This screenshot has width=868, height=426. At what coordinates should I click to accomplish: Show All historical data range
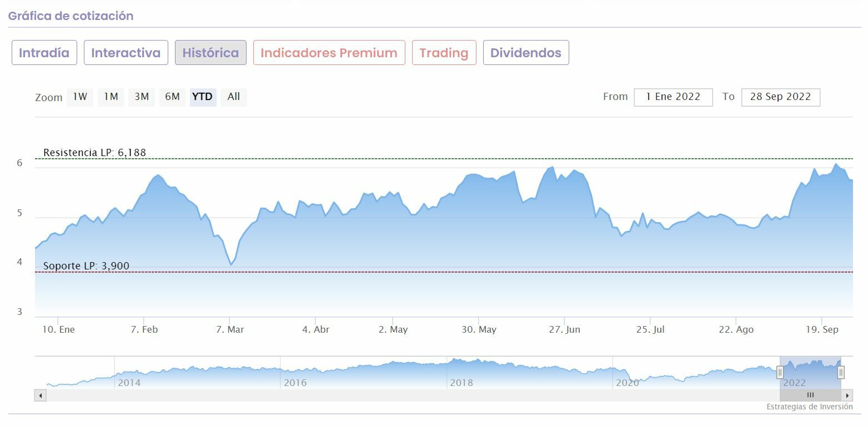tap(234, 97)
